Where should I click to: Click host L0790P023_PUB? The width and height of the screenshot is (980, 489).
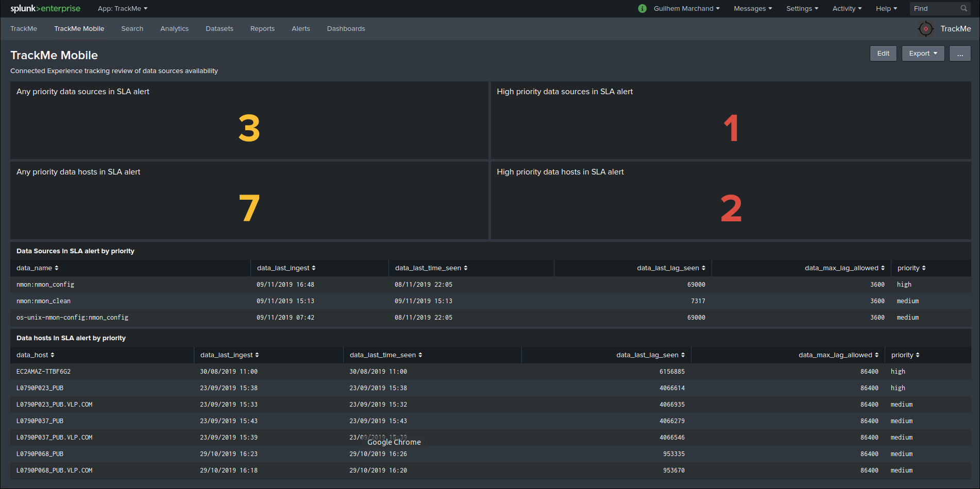[40, 388]
